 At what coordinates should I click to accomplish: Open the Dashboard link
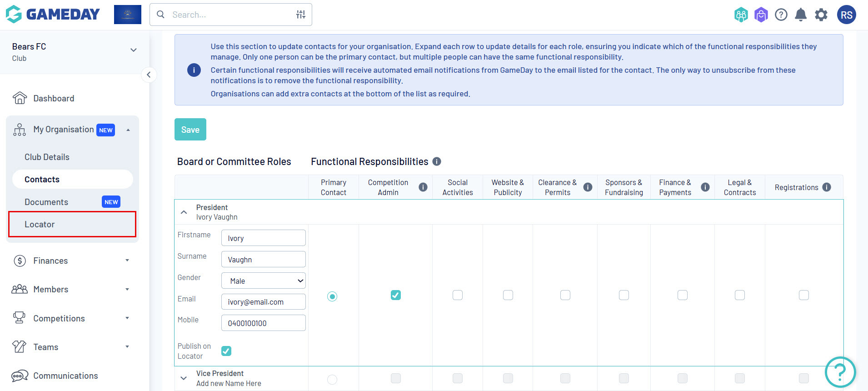click(x=53, y=98)
